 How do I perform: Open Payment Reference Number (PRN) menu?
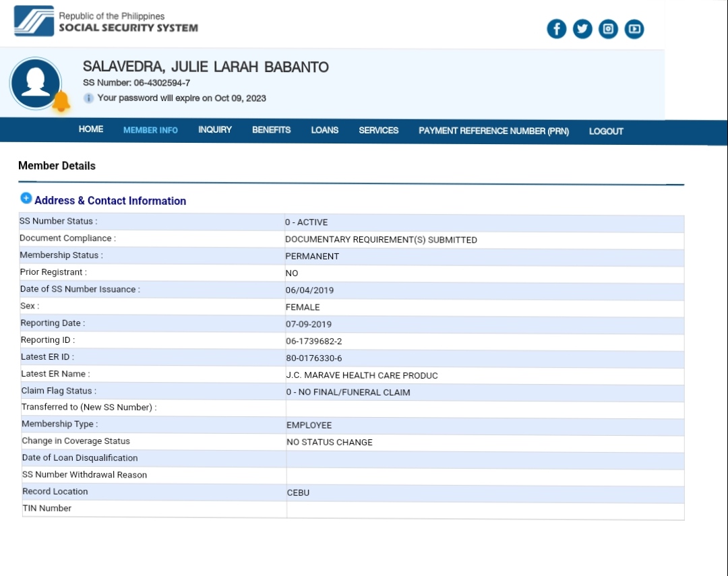click(493, 131)
